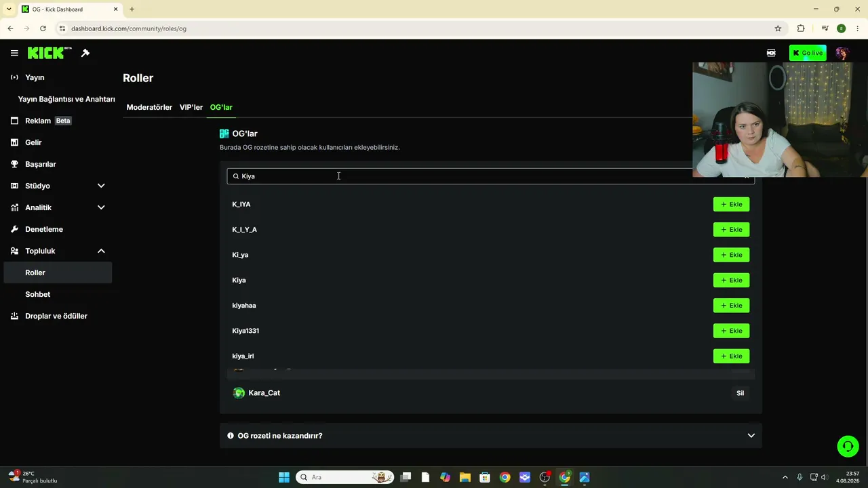This screenshot has width=868, height=488.
Task: Click the Gelir revenue chart icon
Action: click(x=14, y=142)
